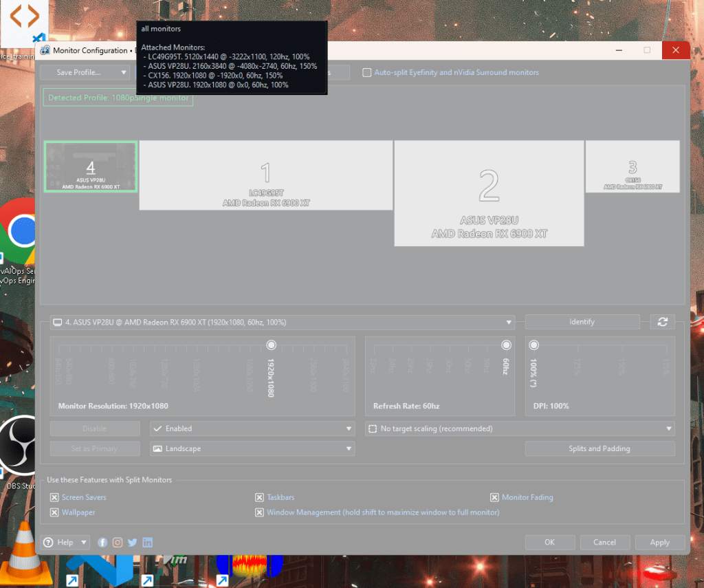The height and width of the screenshot is (588, 704).
Task: Click the Monitor Configuration title bar icon
Action: (45, 50)
